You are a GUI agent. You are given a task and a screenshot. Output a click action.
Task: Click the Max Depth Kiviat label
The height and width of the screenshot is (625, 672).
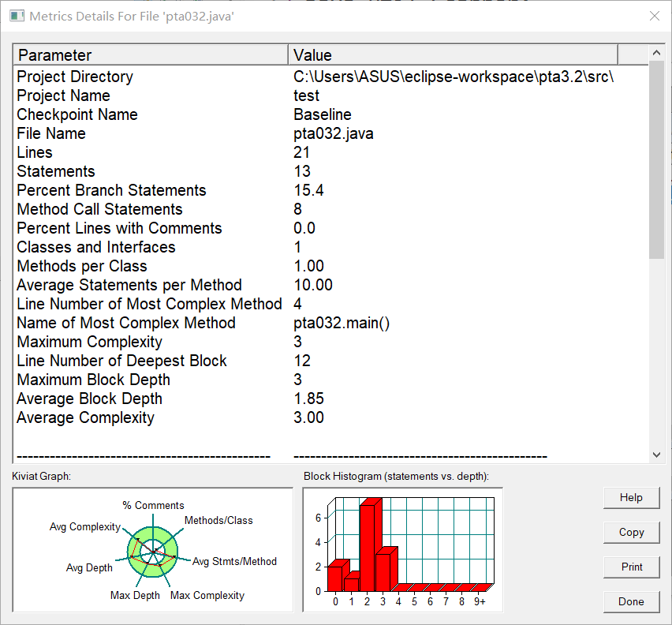135,596
